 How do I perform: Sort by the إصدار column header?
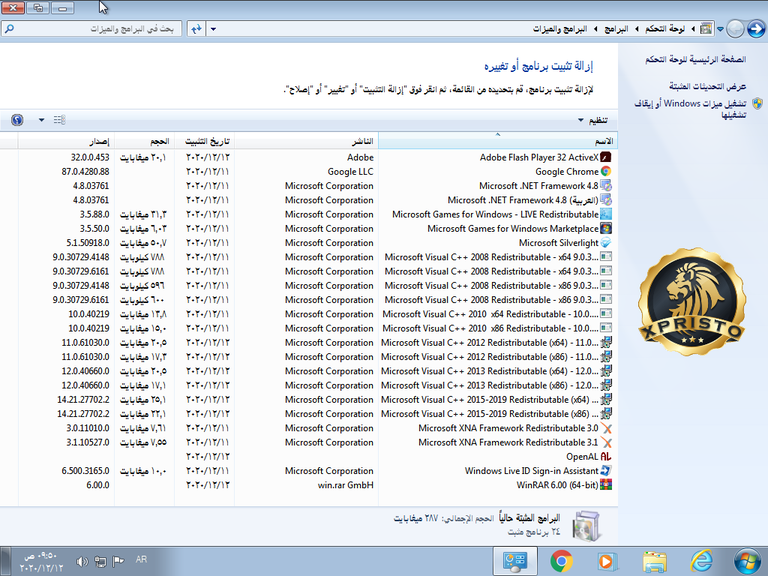[x=66, y=141]
